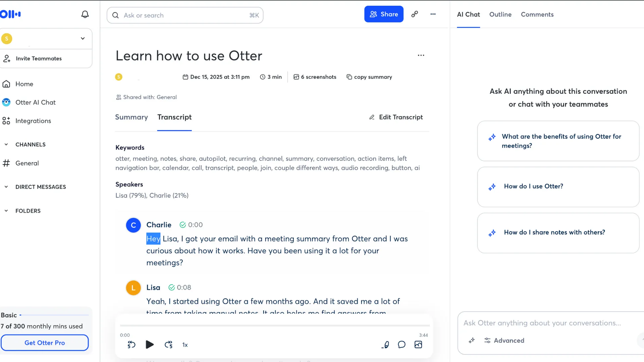This screenshot has height=362, width=644.
Task: Open the account dropdown chevron
Action: pos(83,38)
